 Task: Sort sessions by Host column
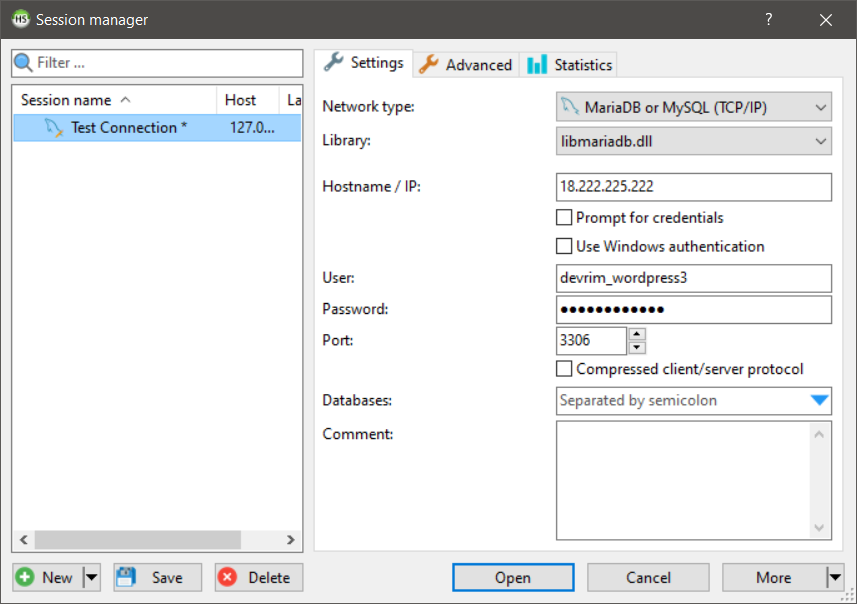pos(248,100)
